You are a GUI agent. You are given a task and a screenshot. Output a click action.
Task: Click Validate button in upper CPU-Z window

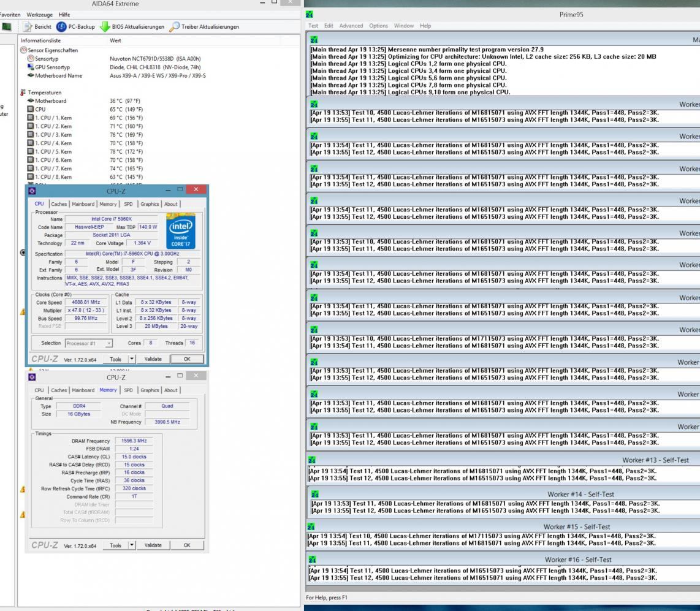pos(153,360)
